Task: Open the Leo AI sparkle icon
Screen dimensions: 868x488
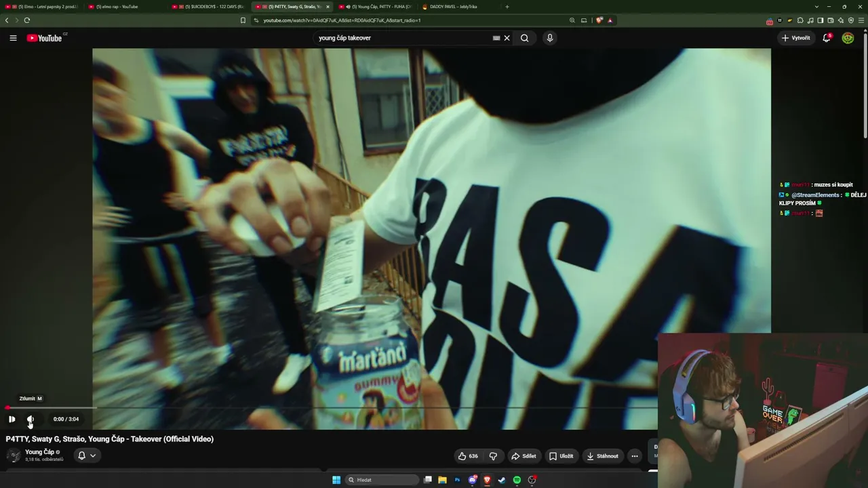Action: pos(841,20)
